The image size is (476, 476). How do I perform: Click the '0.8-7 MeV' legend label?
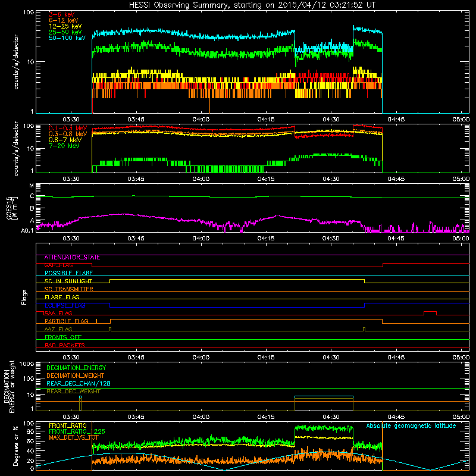tap(65, 140)
